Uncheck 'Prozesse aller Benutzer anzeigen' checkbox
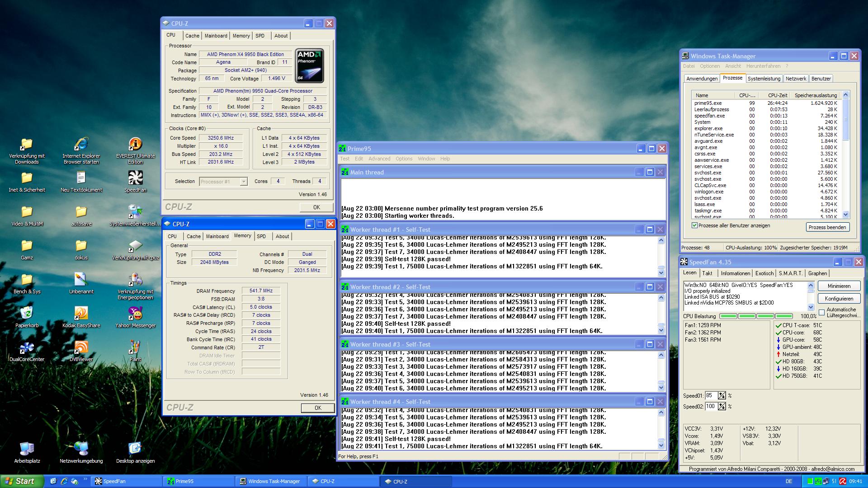 point(694,225)
